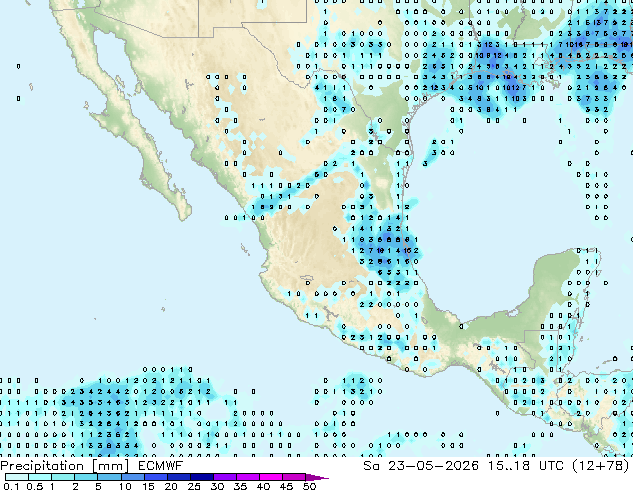Click the 15..18 UTC time range
Viewport: 634px width, 490px height.
click(525, 466)
